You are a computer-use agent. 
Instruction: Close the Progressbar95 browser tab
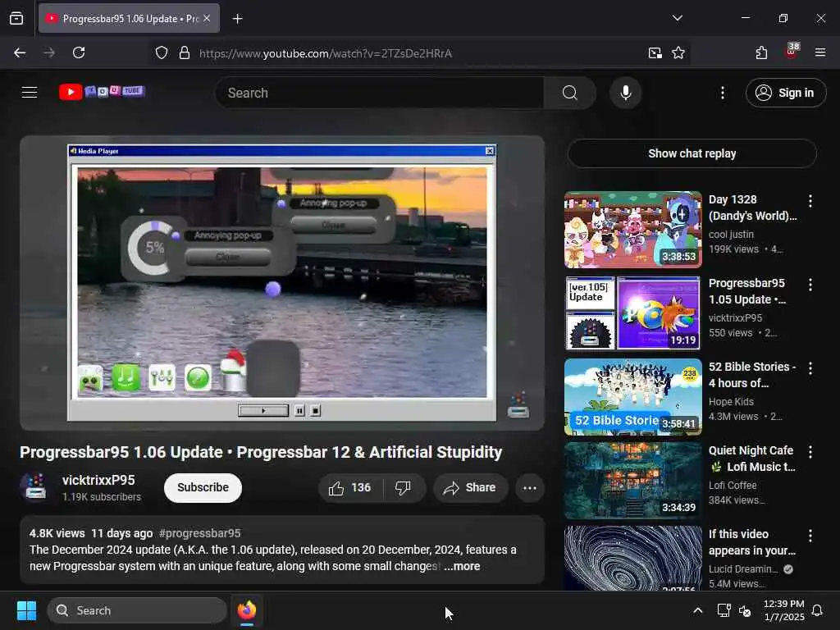point(207,18)
